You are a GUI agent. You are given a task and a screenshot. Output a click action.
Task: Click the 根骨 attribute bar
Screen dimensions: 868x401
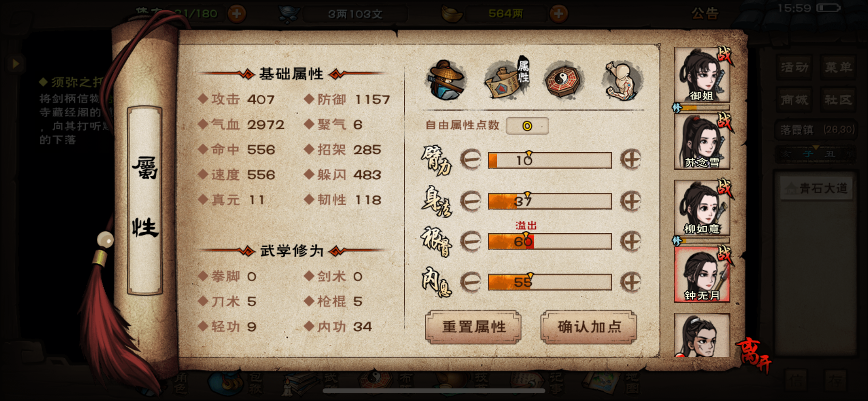click(x=550, y=241)
